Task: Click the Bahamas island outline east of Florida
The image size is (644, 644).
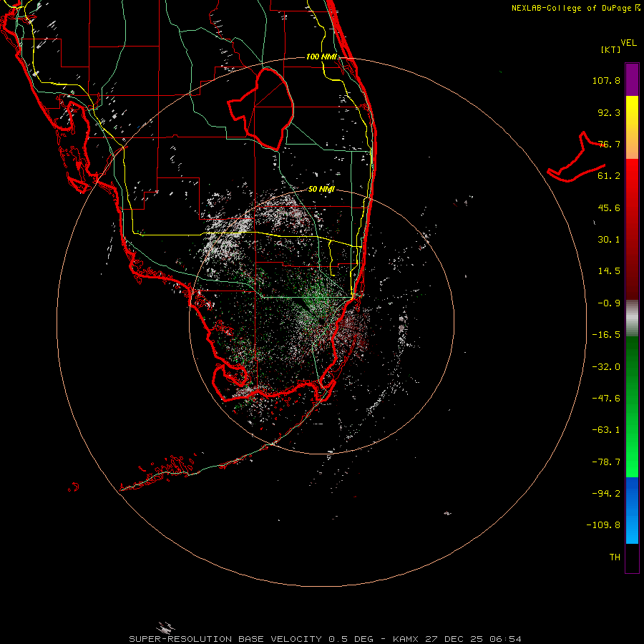Action: coord(577,157)
